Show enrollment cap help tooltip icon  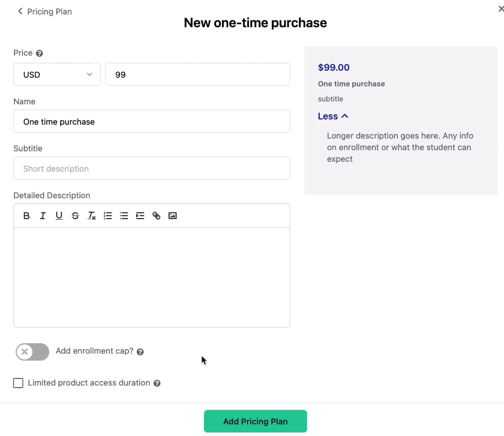point(140,352)
